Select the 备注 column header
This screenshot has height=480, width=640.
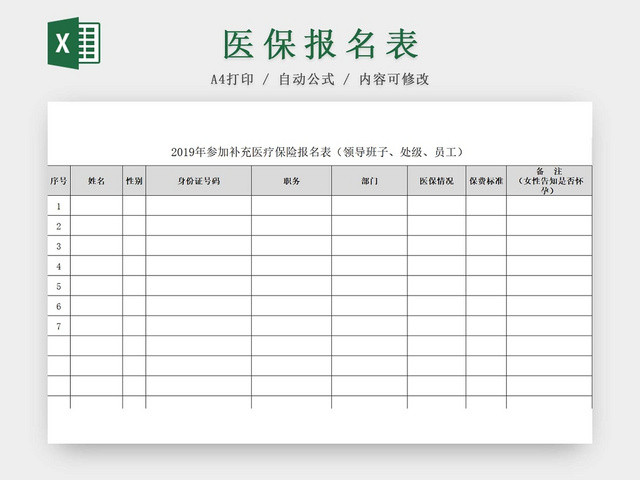click(x=549, y=180)
